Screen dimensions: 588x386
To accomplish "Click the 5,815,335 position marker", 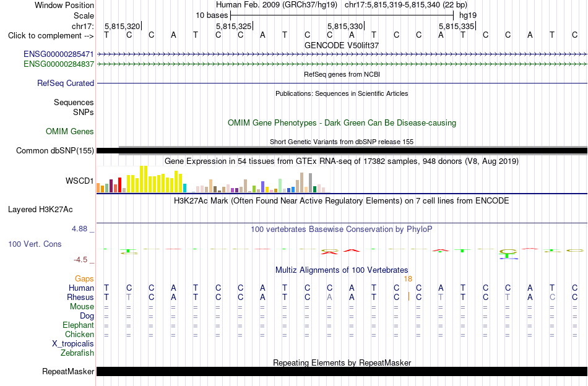I will [x=456, y=26].
